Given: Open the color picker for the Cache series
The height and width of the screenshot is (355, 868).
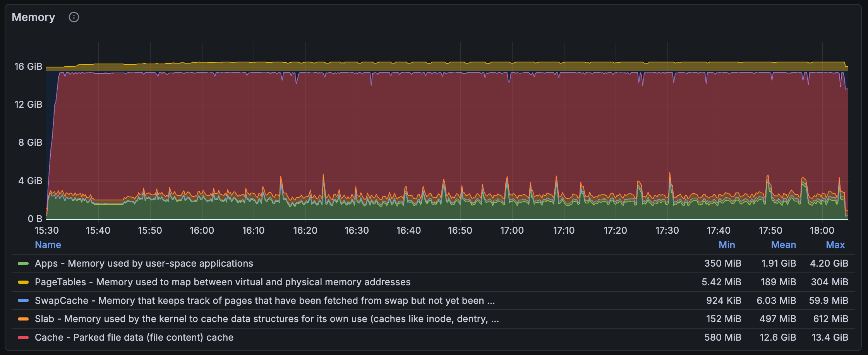Looking at the screenshot, I should (24, 337).
